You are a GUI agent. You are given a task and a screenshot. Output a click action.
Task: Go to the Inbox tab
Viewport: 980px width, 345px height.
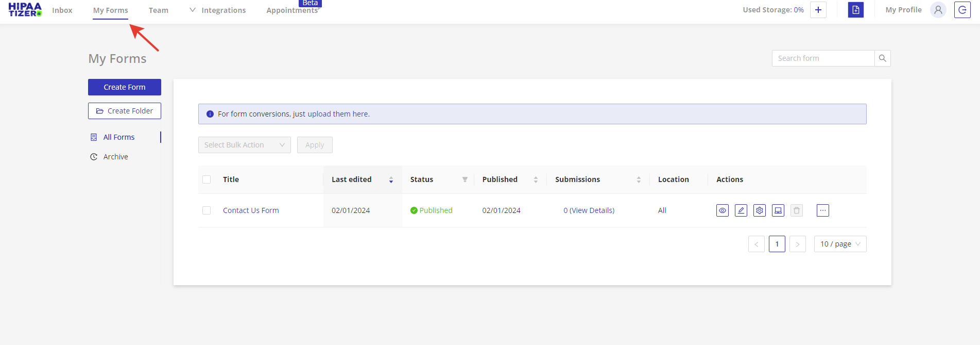click(x=62, y=10)
